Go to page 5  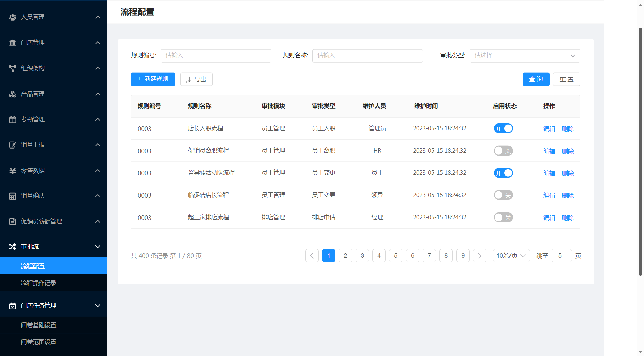pos(396,256)
